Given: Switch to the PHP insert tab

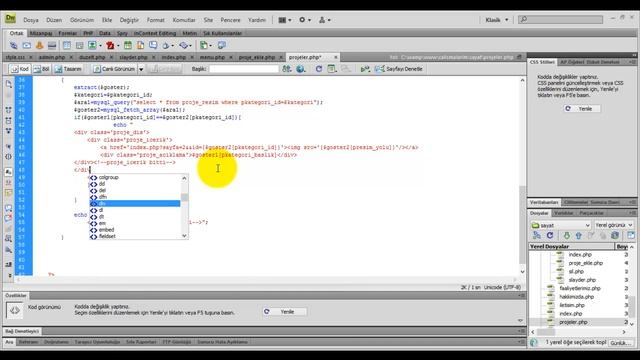Looking at the screenshot, I should (x=88, y=33).
